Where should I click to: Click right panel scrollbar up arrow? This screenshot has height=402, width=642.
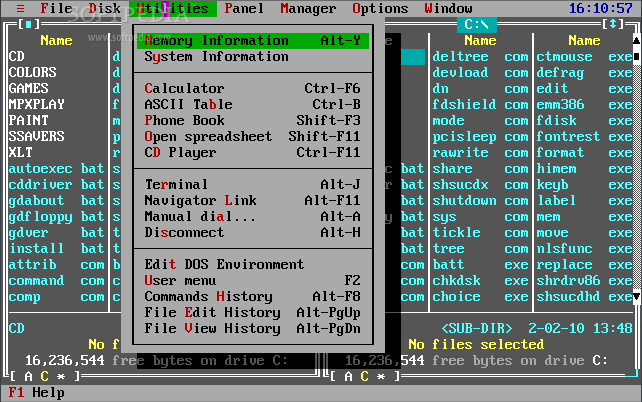point(637,40)
